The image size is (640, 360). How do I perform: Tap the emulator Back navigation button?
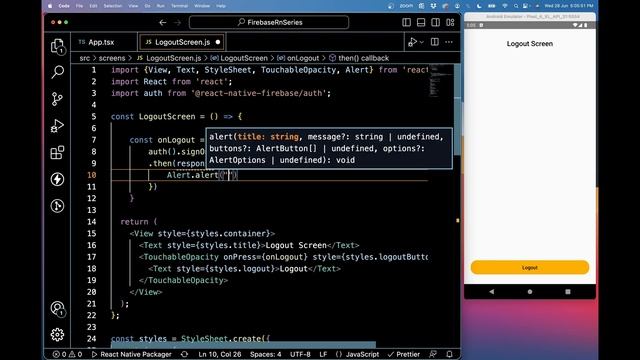tap(491, 292)
